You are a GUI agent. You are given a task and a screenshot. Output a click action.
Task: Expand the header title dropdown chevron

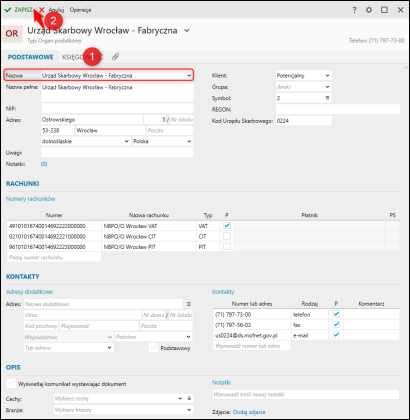coord(187,31)
